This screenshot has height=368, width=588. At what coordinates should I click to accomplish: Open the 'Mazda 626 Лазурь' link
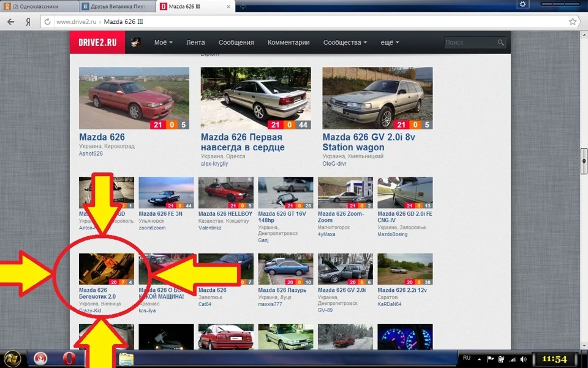coord(282,290)
